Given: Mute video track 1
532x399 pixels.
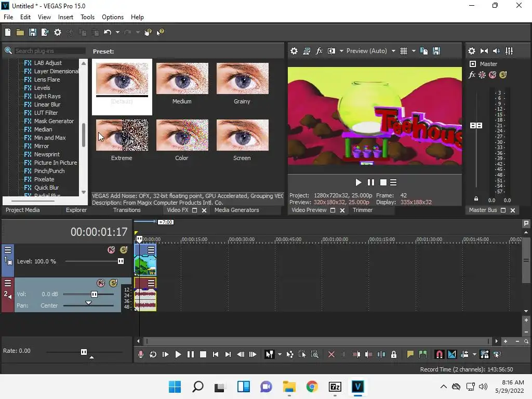Looking at the screenshot, I should (x=111, y=250).
